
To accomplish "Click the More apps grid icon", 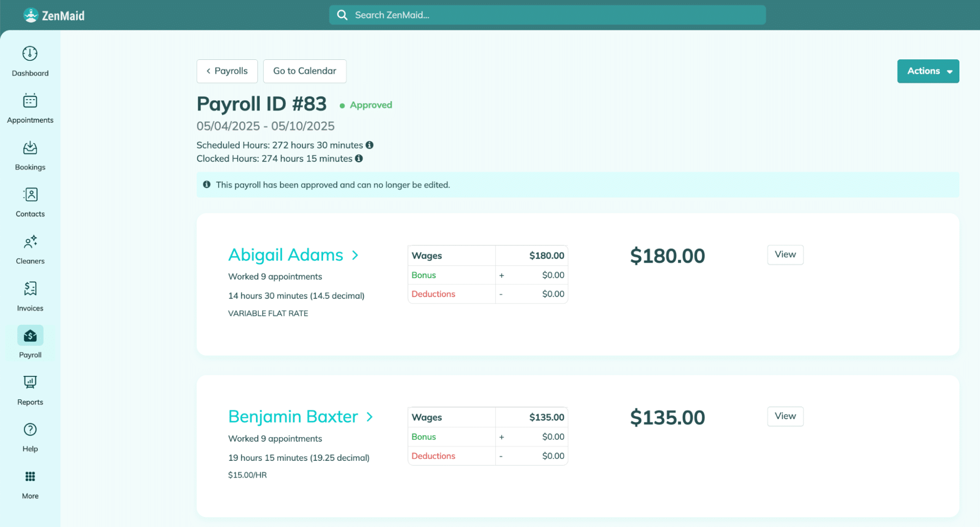I will point(30,476).
